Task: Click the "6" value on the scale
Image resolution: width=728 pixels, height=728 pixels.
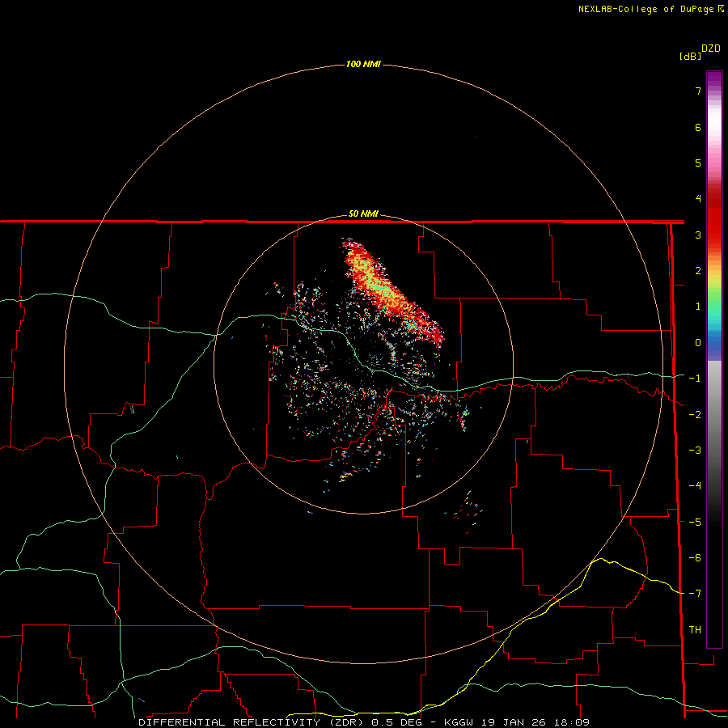Action: (698, 127)
